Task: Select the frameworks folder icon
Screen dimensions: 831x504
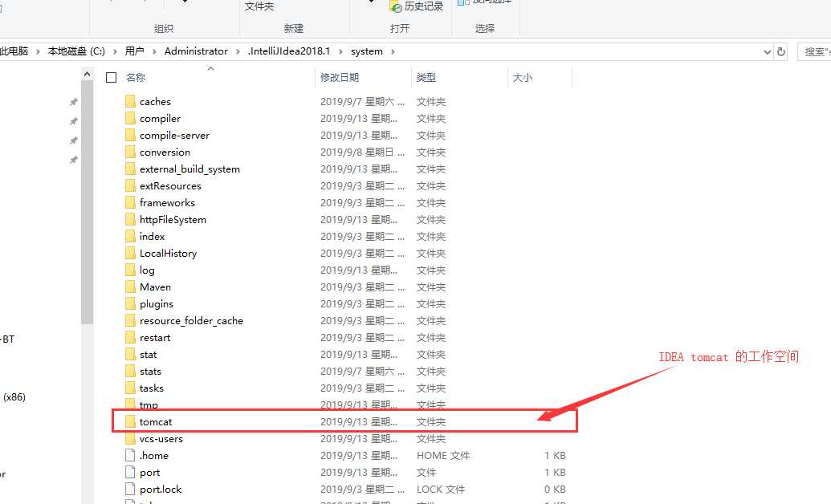Action: click(x=130, y=202)
